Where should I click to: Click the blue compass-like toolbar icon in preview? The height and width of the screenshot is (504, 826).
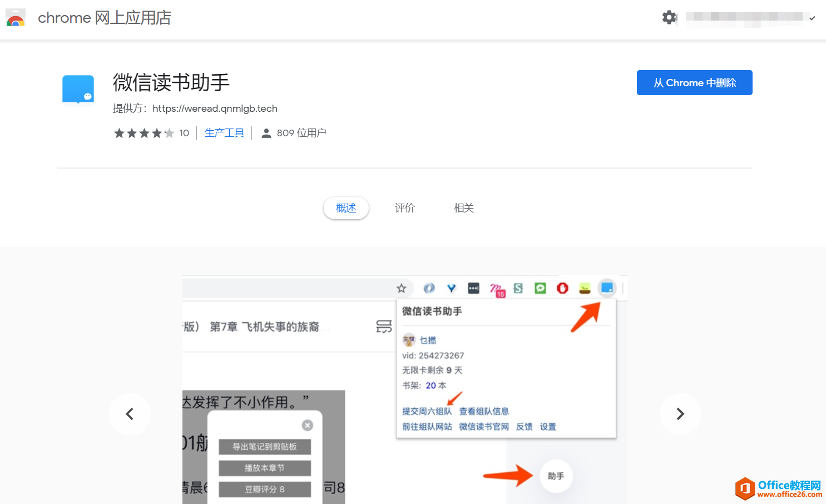tap(429, 288)
